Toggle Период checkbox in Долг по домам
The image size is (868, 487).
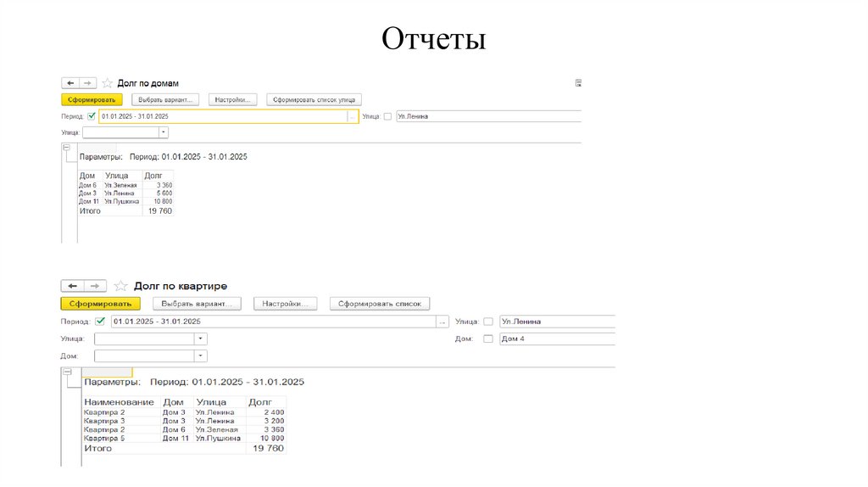click(x=92, y=116)
